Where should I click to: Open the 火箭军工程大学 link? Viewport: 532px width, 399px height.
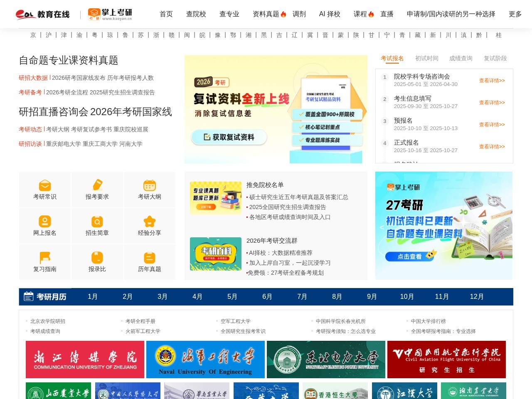point(143,331)
